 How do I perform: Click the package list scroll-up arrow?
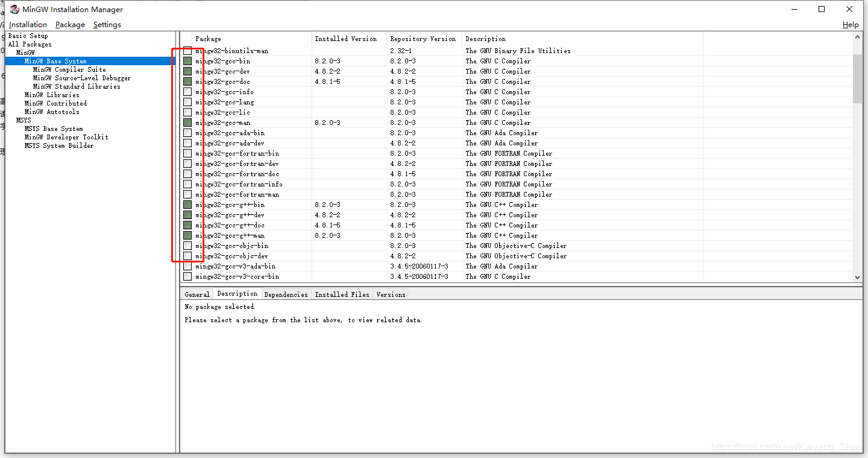click(858, 37)
